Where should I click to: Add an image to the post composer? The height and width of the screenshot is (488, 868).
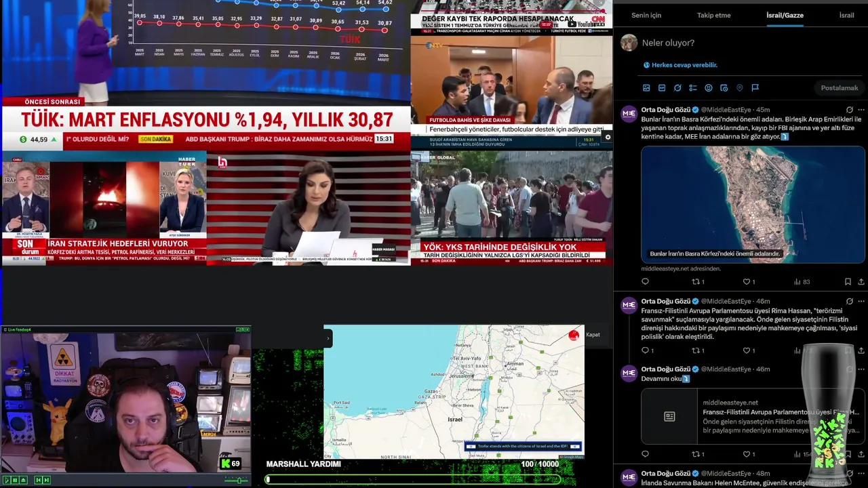646,88
